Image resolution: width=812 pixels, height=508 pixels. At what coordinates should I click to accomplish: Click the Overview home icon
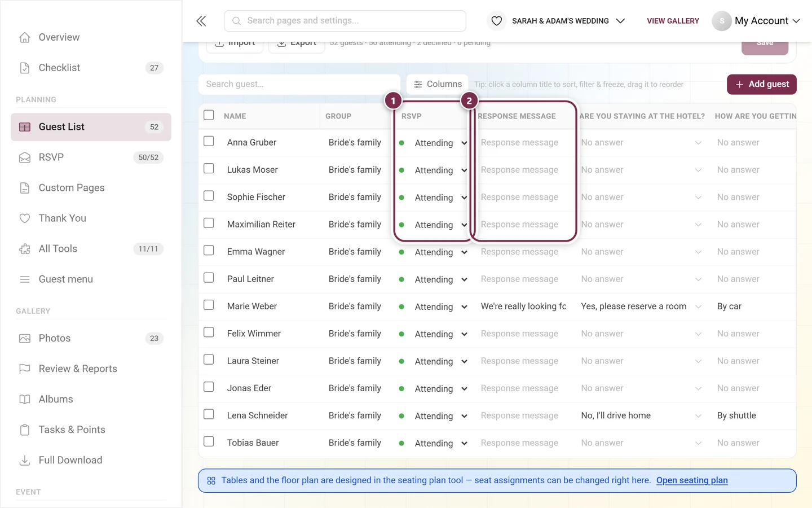pos(25,37)
